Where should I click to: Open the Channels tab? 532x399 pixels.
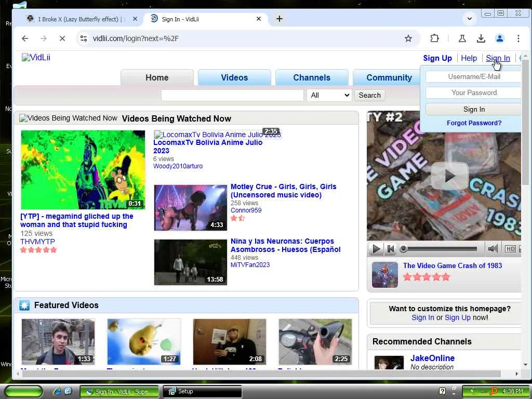[x=312, y=78]
